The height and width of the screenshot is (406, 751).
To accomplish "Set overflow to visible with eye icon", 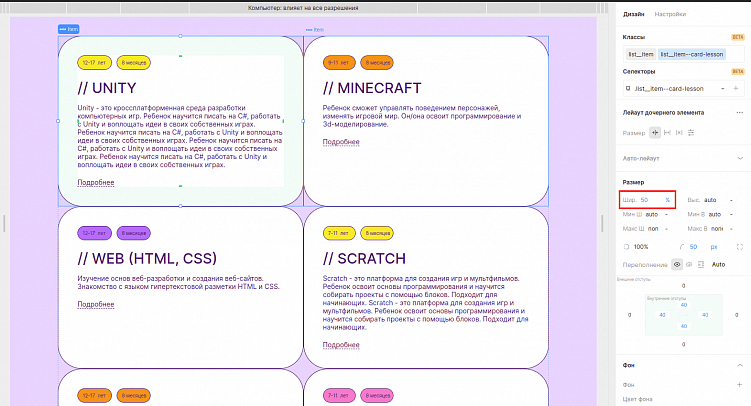I will point(677,264).
